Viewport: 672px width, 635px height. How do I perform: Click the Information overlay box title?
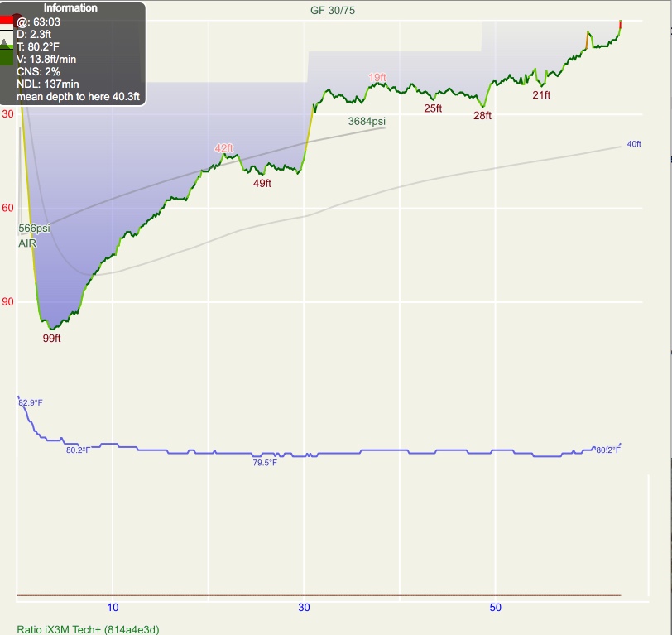(70, 8)
